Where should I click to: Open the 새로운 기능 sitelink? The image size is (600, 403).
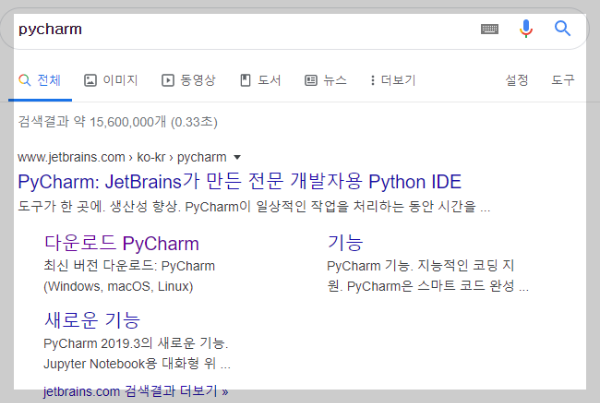[x=92, y=320]
